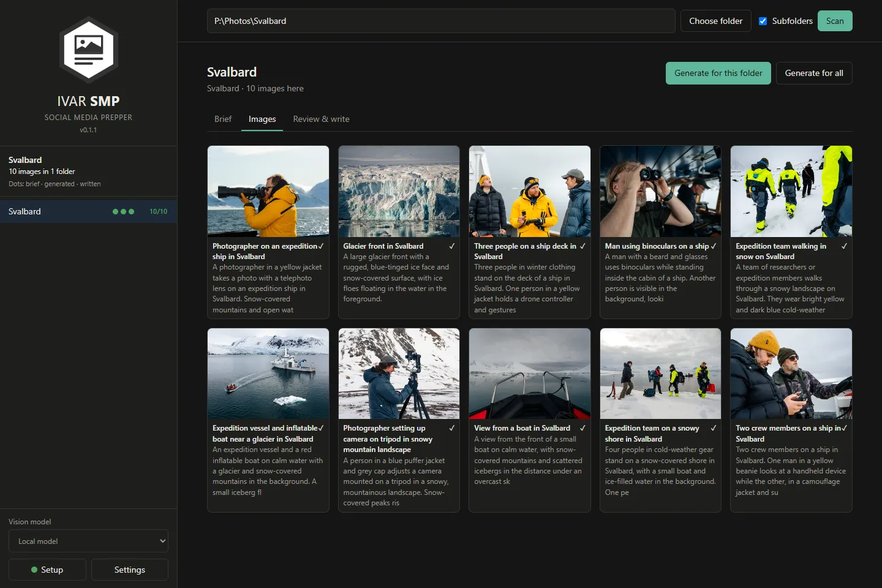
Task: Click Generate for this folder button
Action: pos(718,73)
